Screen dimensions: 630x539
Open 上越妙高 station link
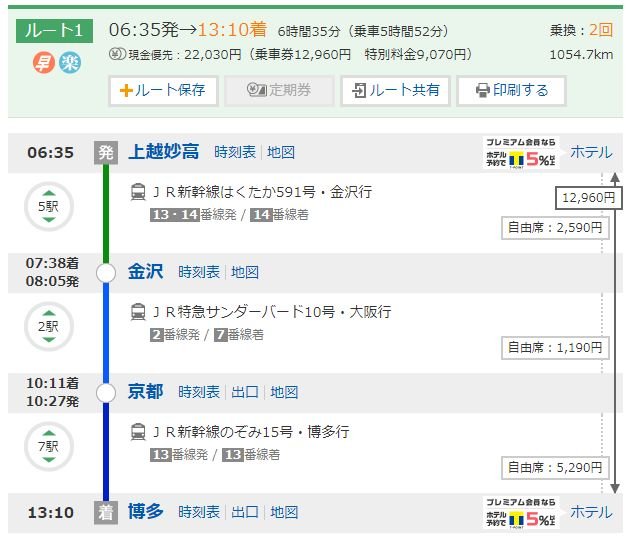click(x=164, y=152)
